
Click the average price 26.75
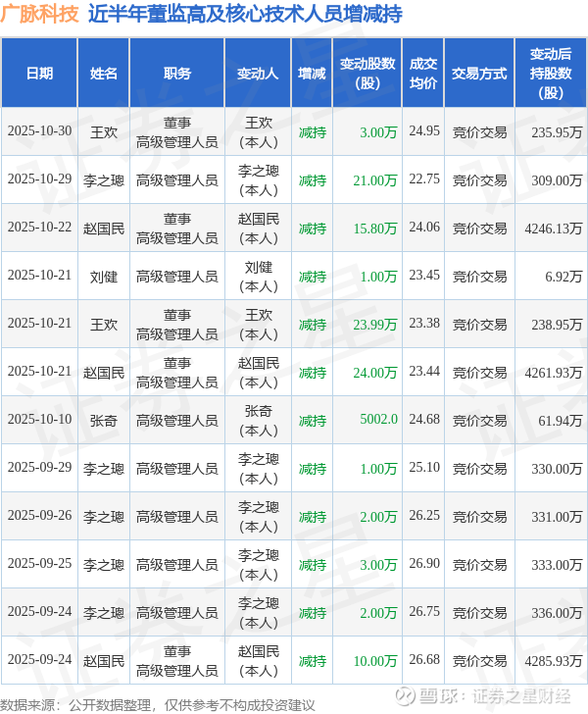[x=424, y=612]
